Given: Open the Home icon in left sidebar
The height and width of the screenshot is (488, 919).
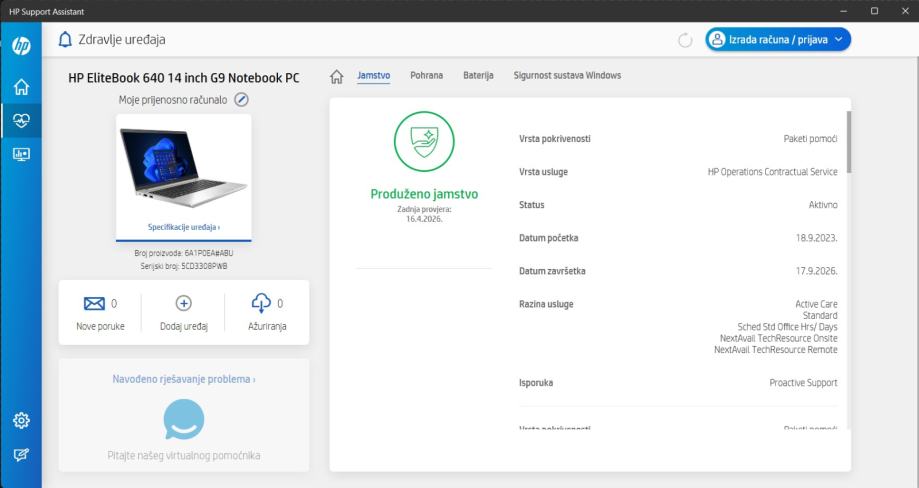Looking at the screenshot, I should pyautogui.click(x=21, y=88).
